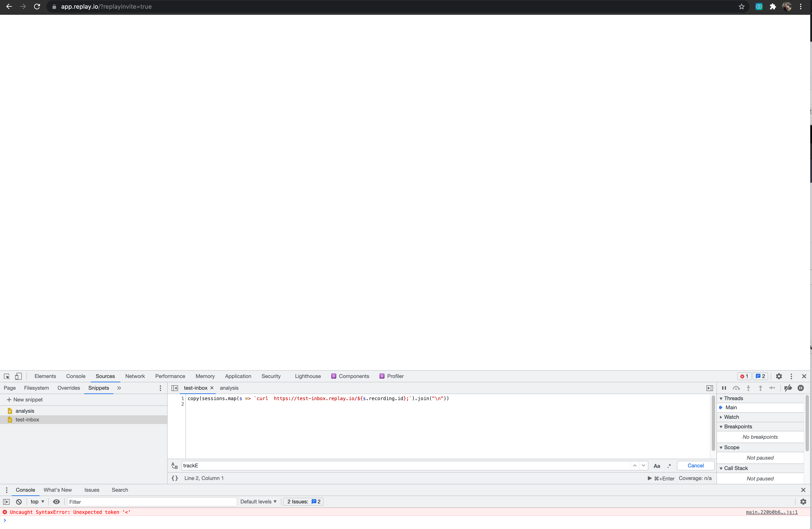
Task: Open the main.220b0b6 error source link
Action: coord(772,512)
